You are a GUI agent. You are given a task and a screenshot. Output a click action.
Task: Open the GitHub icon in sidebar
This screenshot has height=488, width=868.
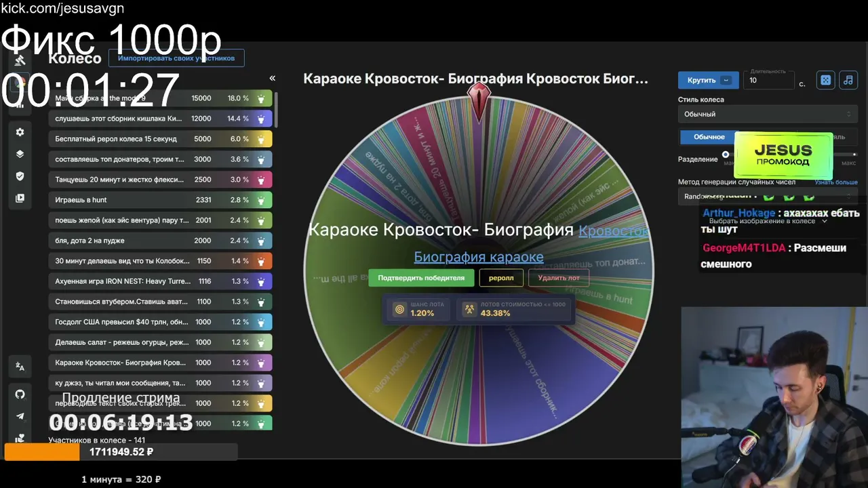(20, 394)
